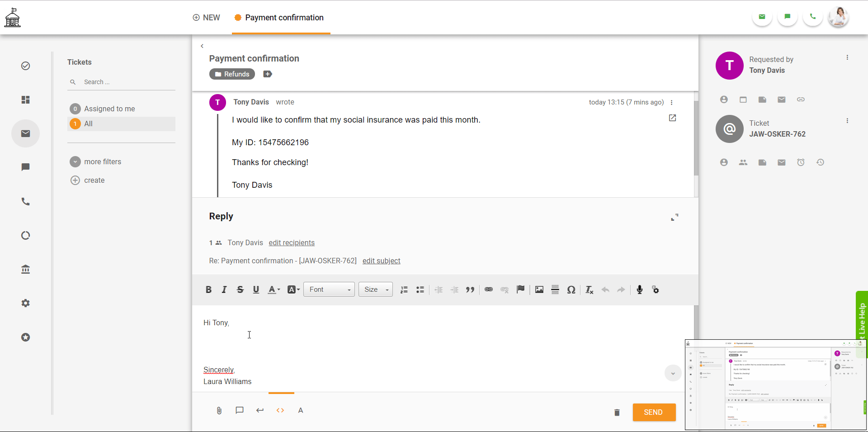This screenshot has width=868, height=432.
Task: Open the Font dropdown
Action: 329,290
